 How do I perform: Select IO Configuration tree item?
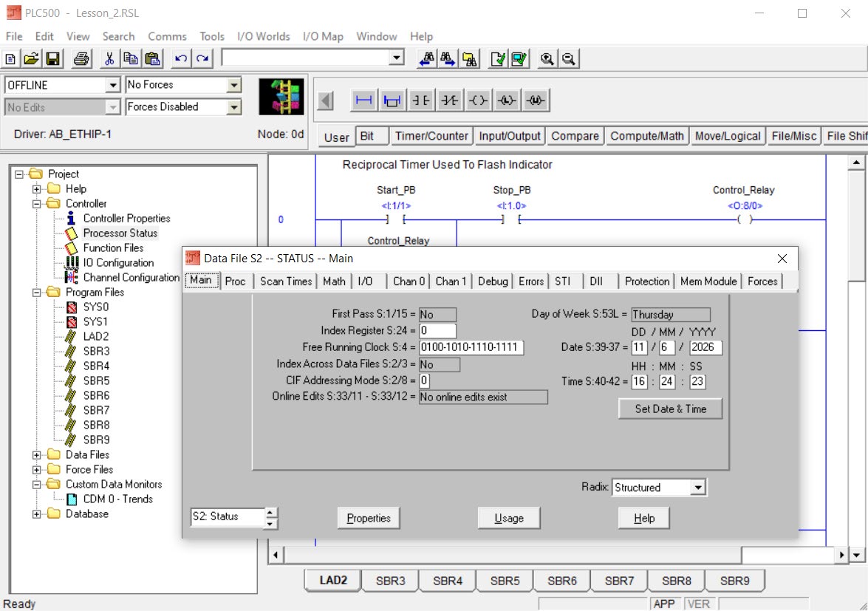tap(118, 263)
